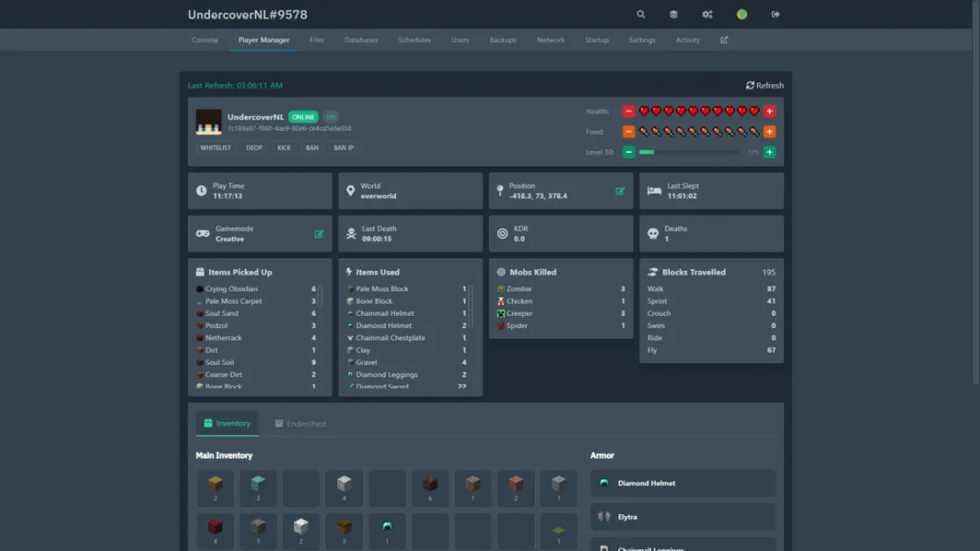This screenshot has width=980, height=551.
Task: Click the BAN IP button
Action: (343, 148)
